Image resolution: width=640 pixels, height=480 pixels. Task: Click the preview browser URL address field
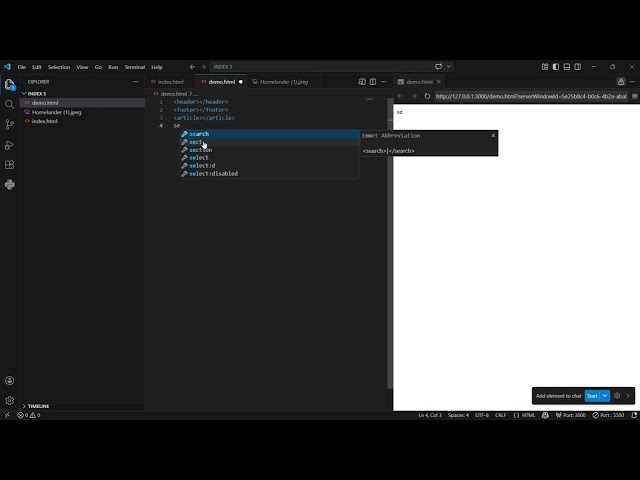(531, 96)
